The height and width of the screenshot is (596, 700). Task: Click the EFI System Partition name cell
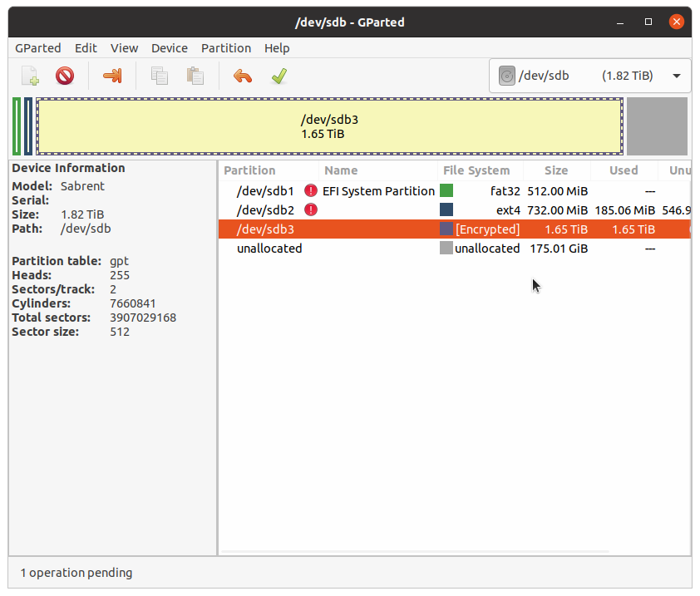378,191
